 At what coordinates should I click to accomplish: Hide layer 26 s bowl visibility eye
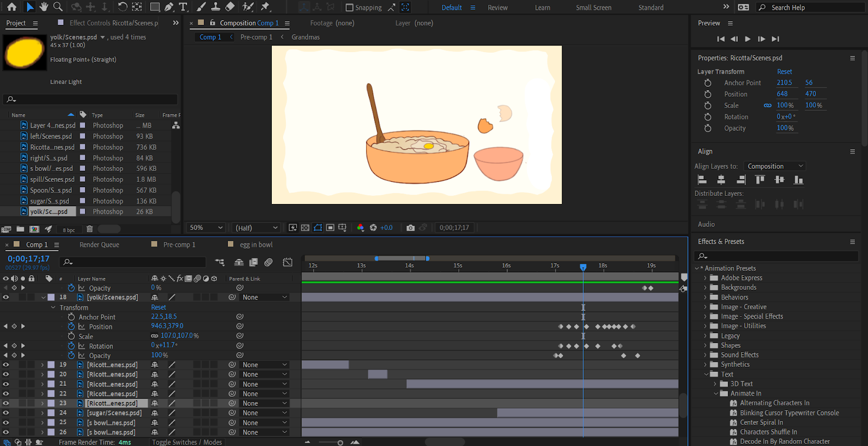[x=6, y=432]
